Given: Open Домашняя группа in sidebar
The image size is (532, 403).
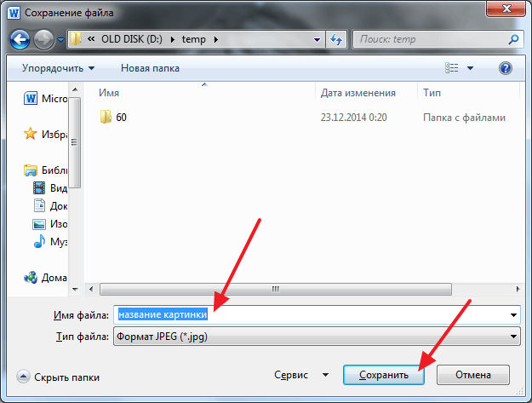Looking at the screenshot, I should pyautogui.click(x=45, y=278).
